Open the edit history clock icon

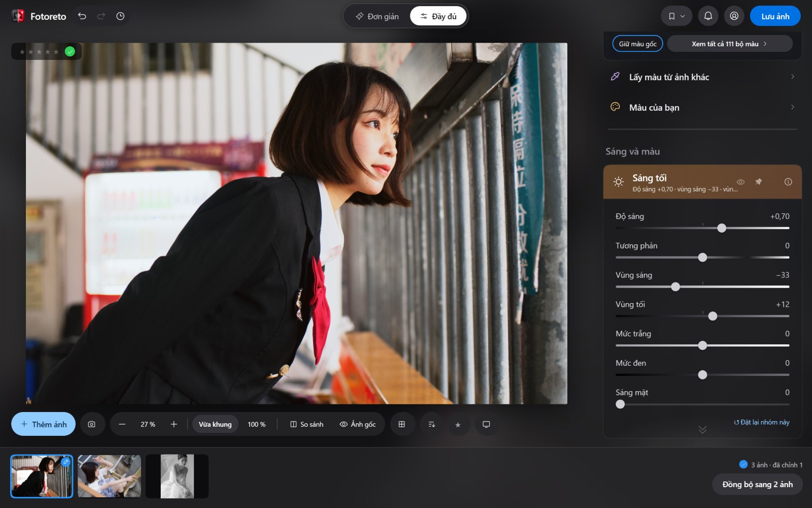120,16
